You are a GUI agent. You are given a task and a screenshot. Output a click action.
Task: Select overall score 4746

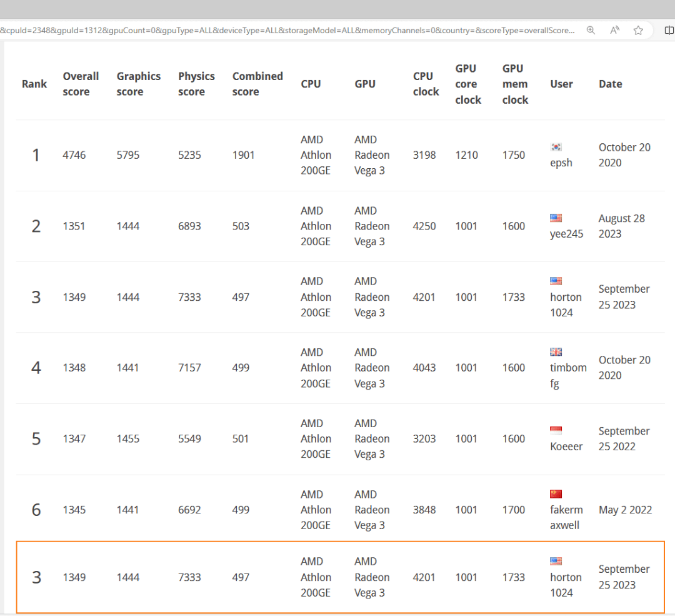[x=74, y=155]
